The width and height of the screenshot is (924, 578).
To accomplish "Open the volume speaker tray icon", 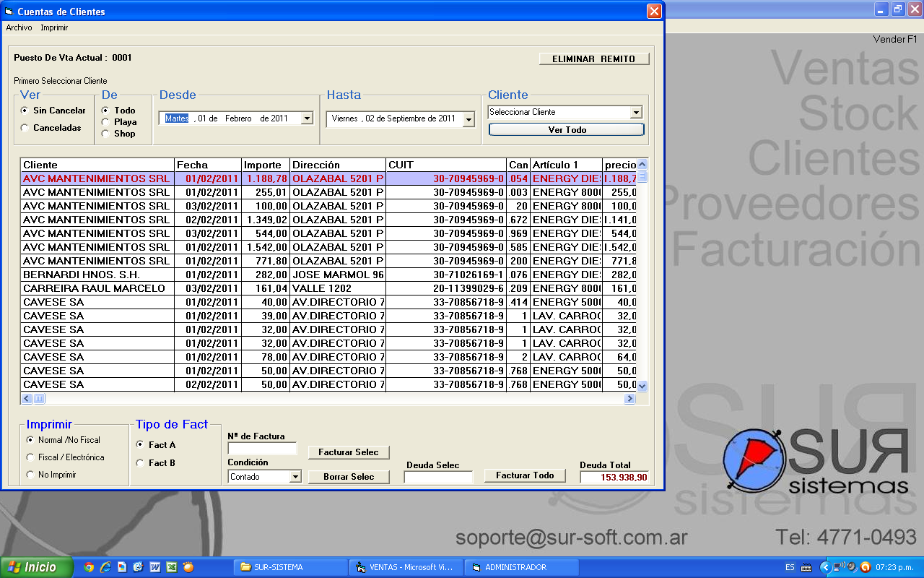I will tap(852, 567).
